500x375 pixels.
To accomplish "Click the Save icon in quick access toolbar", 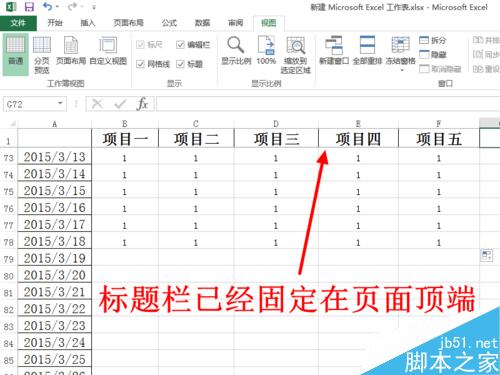I will click(x=29, y=7).
